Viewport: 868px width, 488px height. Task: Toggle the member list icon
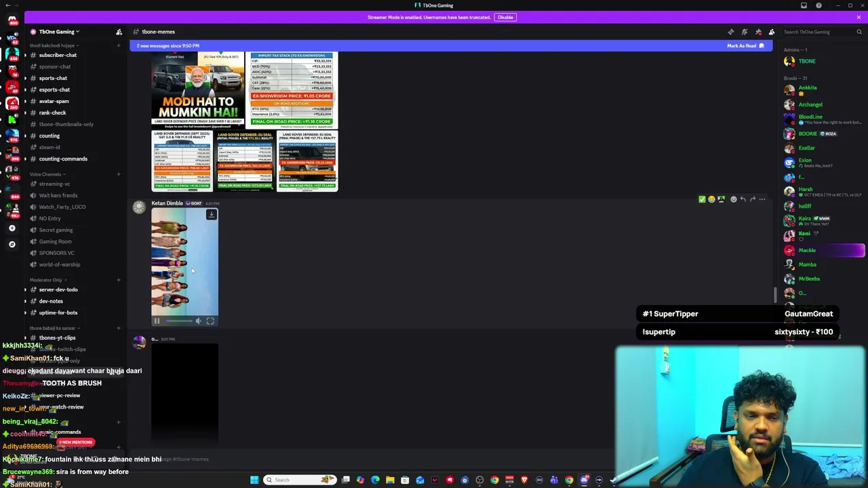[772, 32]
